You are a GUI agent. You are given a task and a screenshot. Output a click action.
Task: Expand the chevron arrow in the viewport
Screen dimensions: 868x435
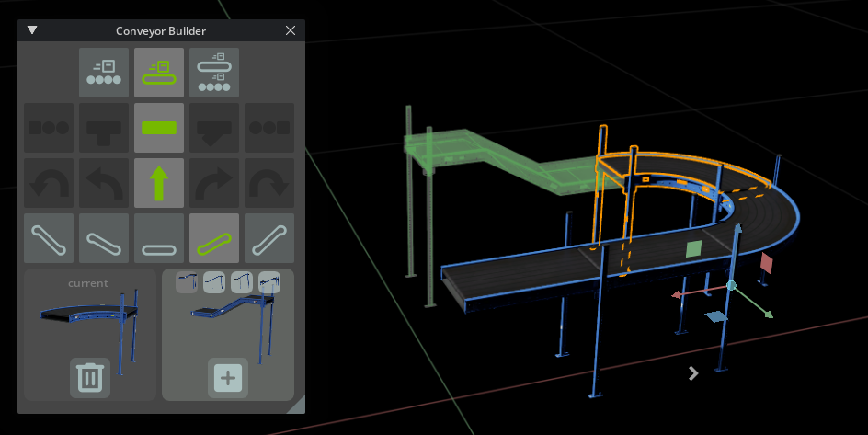pos(693,372)
